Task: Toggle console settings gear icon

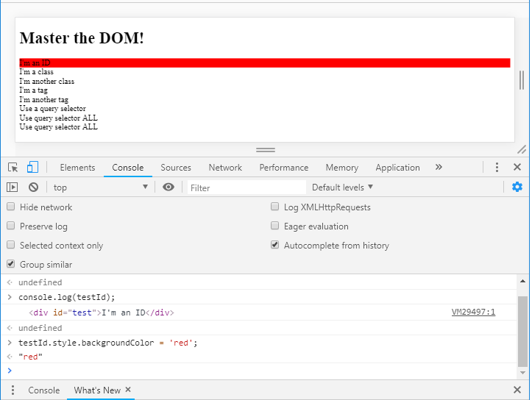Action: click(517, 187)
